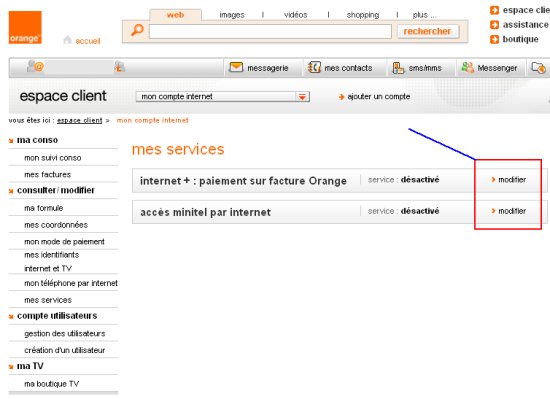The image size is (550, 399).
Task: Open mes contacts in the toolbar
Action: pos(348,68)
